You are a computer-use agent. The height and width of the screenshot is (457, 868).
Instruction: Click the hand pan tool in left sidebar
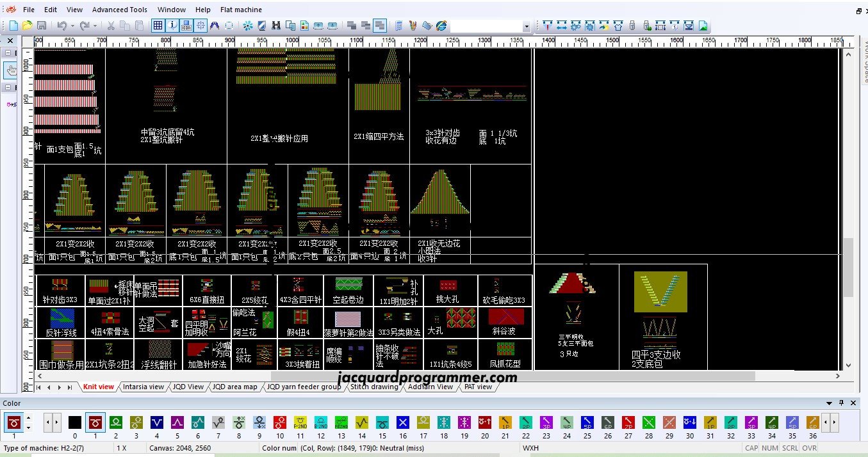point(12,70)
